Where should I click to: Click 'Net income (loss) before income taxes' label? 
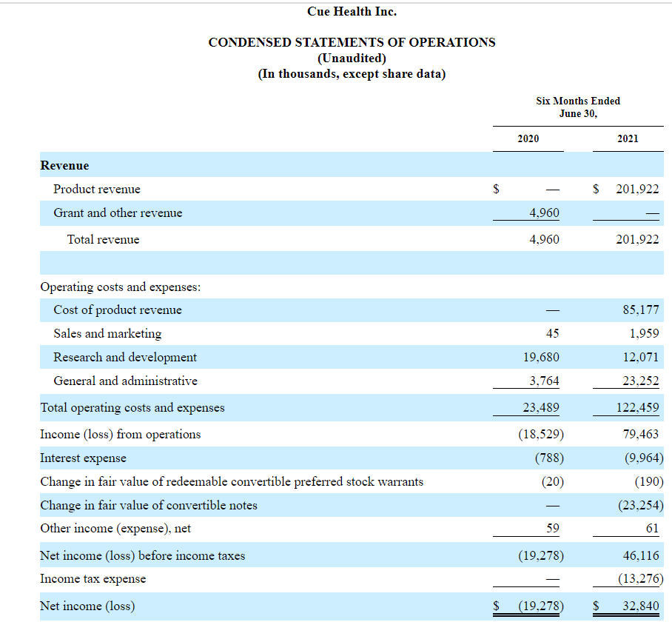point(143,556)
